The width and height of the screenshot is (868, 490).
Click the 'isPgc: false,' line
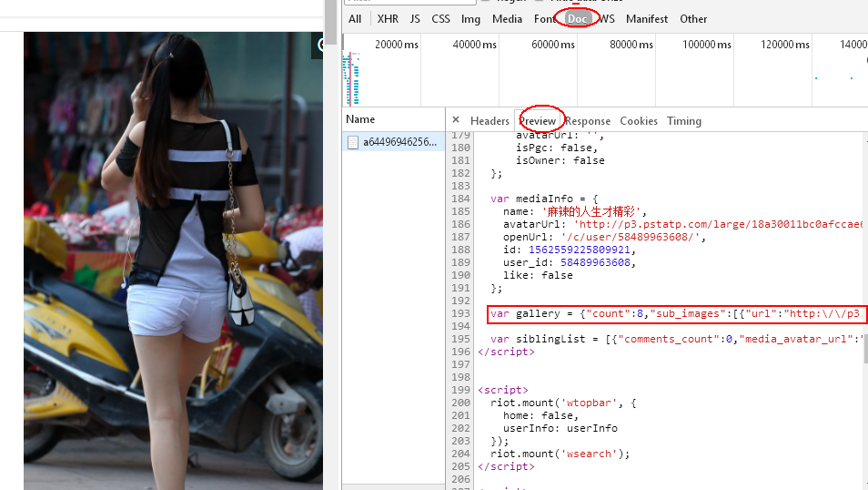coord(557,148)
